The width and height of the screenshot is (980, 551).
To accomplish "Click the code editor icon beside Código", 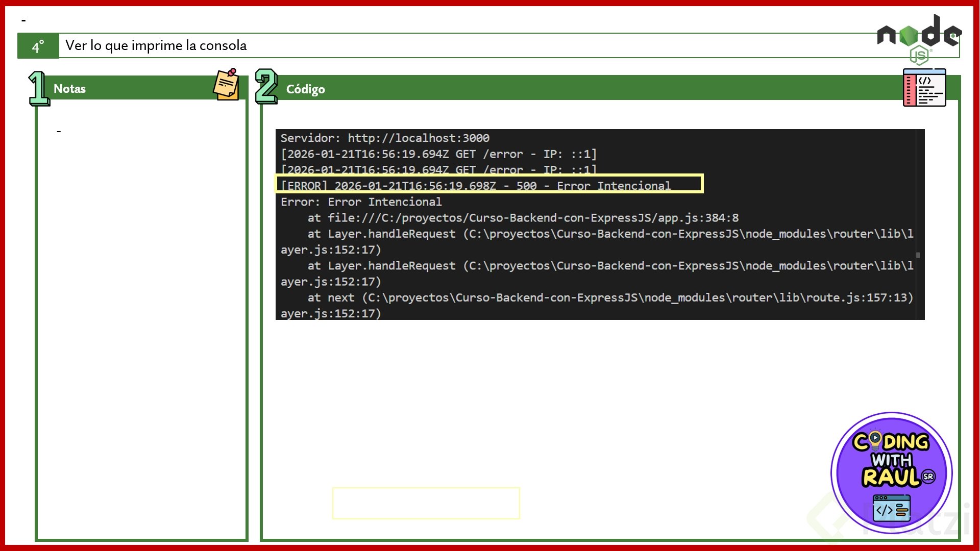I will coord(924,88).
